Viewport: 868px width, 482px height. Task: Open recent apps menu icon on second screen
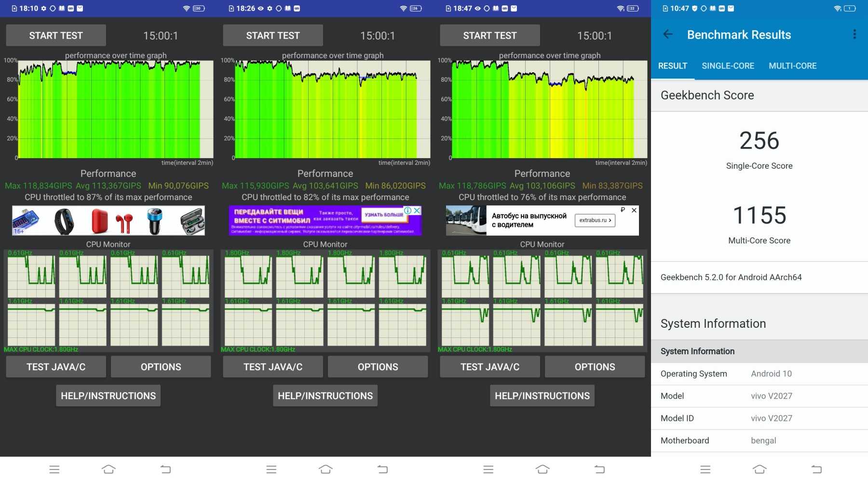click(x=271, y=469)
